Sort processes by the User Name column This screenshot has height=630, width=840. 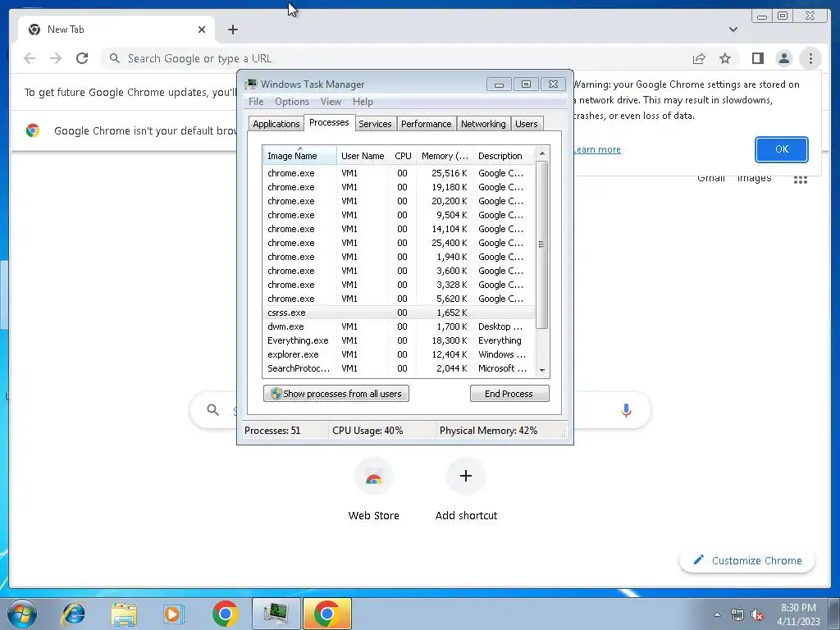click(363, 155)
